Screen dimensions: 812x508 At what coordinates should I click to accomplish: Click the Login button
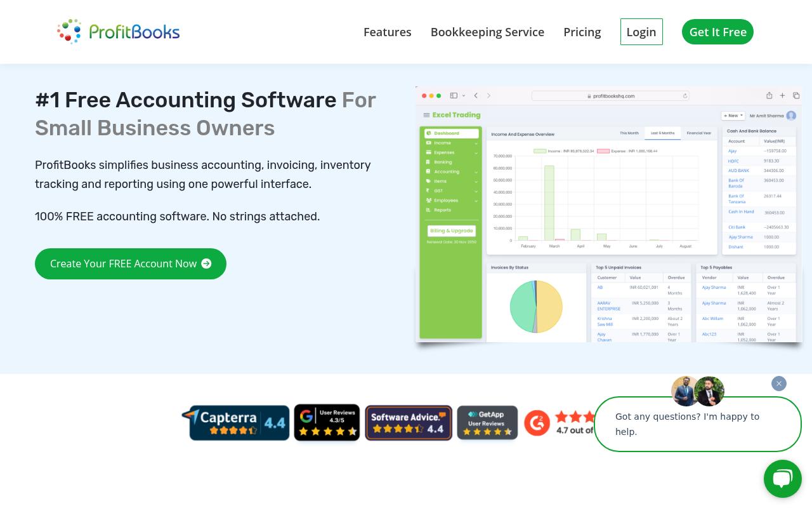(641, 32)
